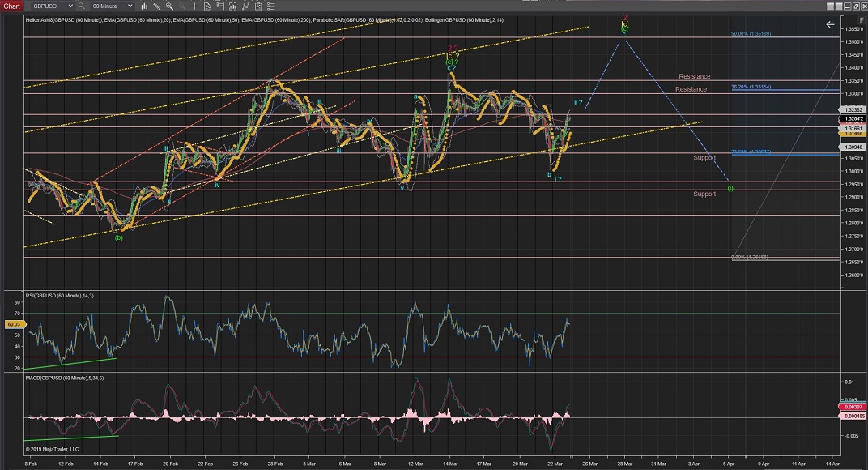
Task: Click the F button above price axis
Action: point(862,19)
